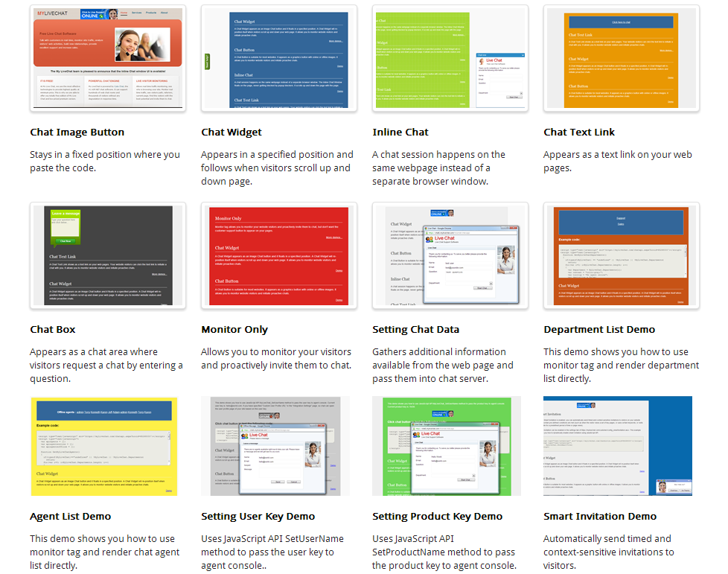
Task: Click the Live Chat people icon in Setting Chat Data popup
Action: pos(429,238)
